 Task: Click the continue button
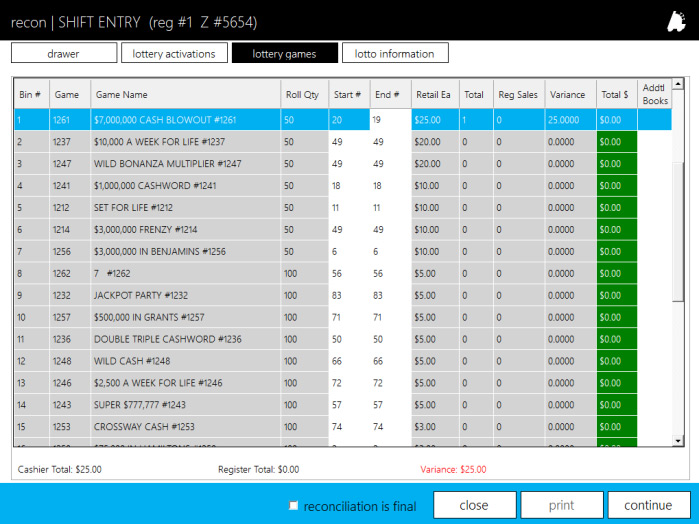click(649, 505)
